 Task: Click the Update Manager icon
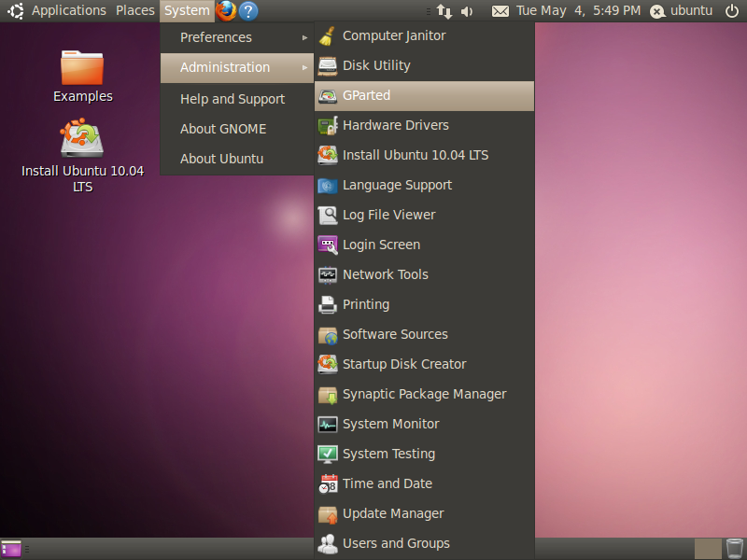click(328, 514)
